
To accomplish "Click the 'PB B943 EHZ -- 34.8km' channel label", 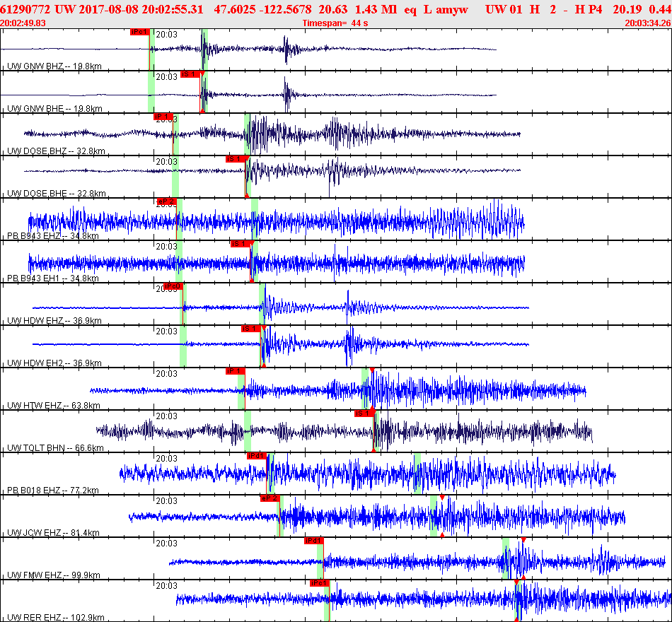I will point(53,235).
